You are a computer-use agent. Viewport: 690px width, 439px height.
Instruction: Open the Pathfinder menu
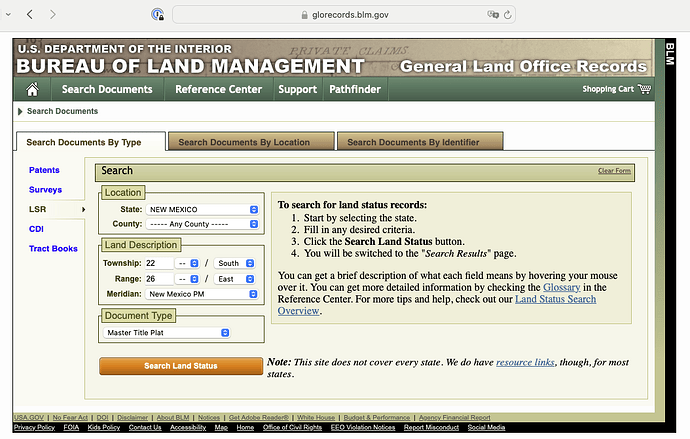(x=355, y=89)
